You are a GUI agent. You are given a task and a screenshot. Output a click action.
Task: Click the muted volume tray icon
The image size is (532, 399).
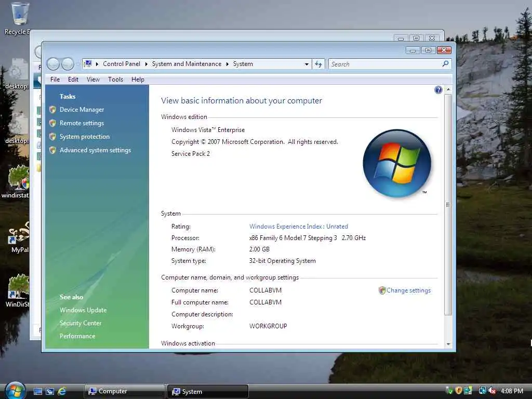coord(493,391)
